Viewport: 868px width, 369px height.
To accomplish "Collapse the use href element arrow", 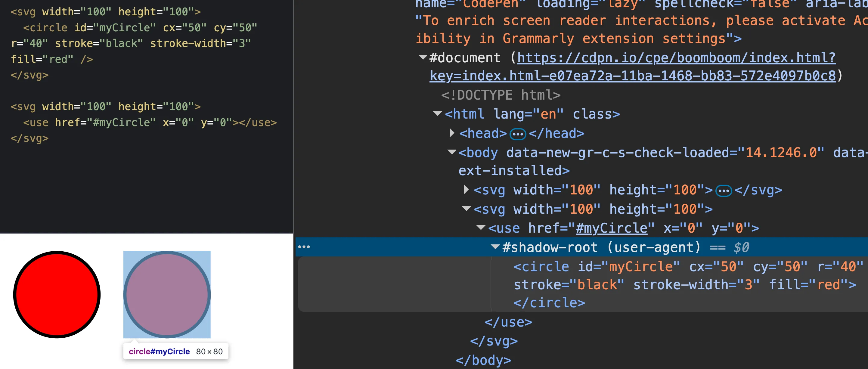I will [481, 228].
